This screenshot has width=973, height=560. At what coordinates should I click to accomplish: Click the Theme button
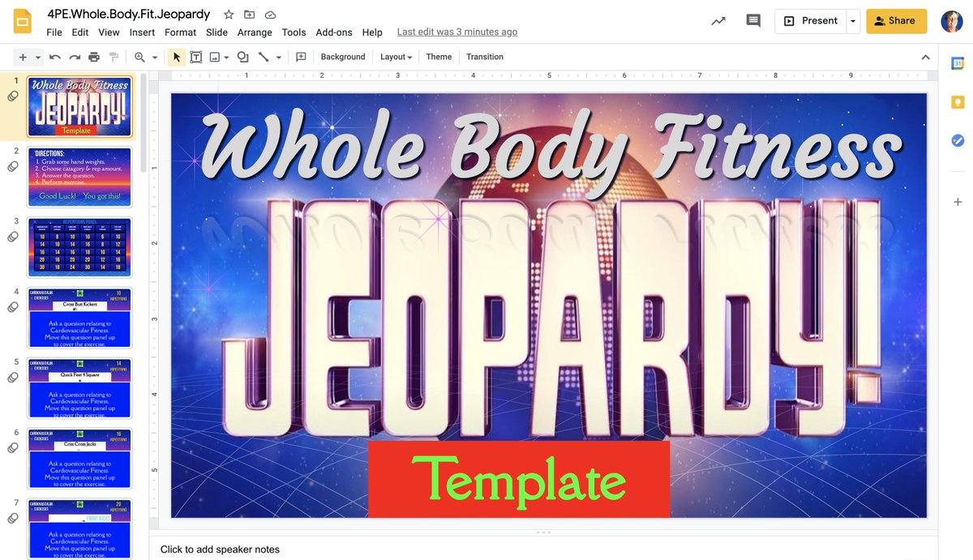(439, 57)
